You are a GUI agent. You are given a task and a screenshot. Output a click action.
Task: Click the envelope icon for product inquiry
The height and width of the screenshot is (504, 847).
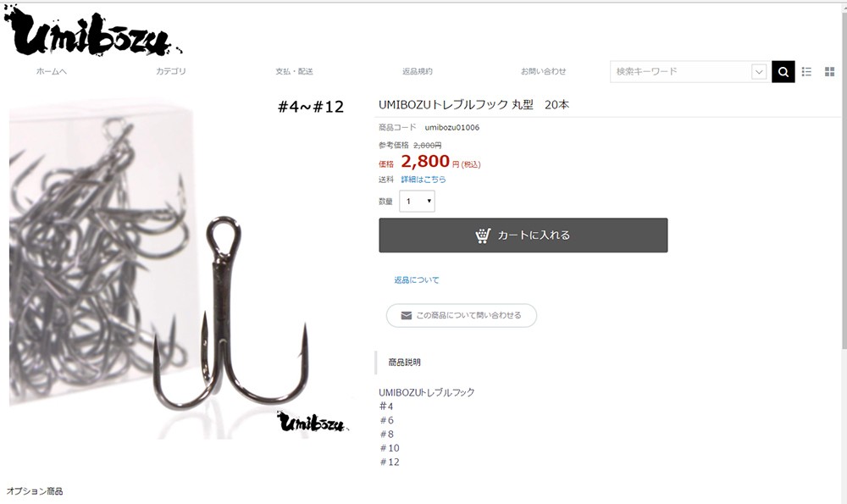pyautogui.click(x=407, y=315)
